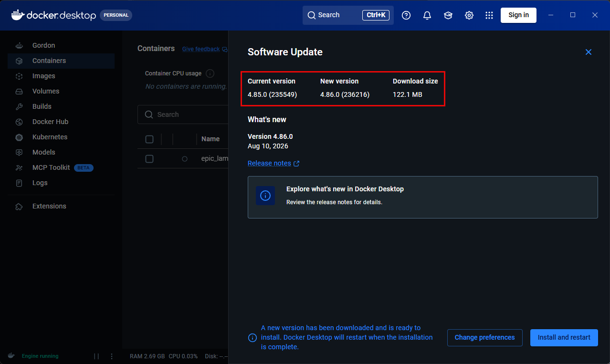Click the Engine running status text
Screen dimensions: 610x364
(40, 356)
